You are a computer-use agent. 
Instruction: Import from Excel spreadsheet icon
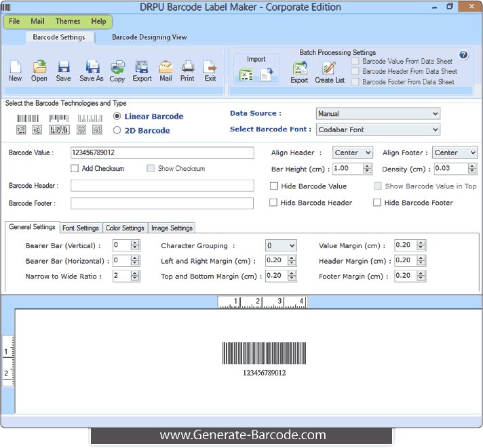[x=246, y=75]
